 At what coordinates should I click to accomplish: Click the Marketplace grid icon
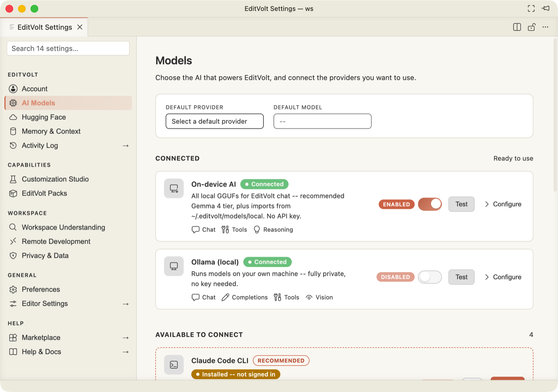(x=13, y=337)
